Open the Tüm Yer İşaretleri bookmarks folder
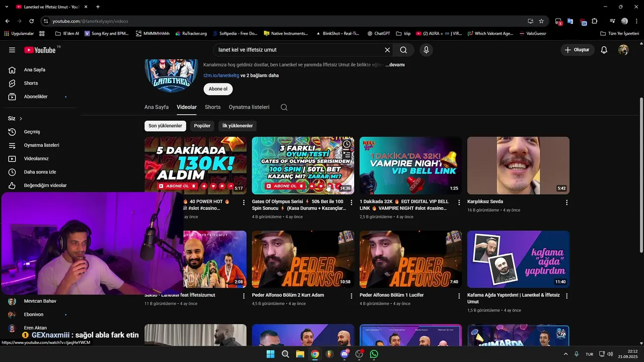The width and height of the screenshot is (644, 362). coord(620,34)
